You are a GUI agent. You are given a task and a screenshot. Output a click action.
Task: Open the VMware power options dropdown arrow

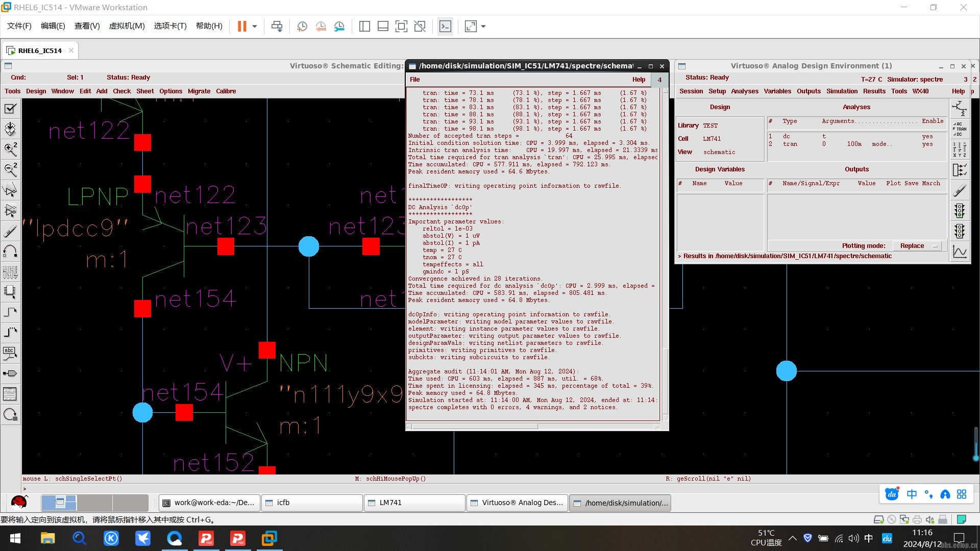tap(254, 27)
